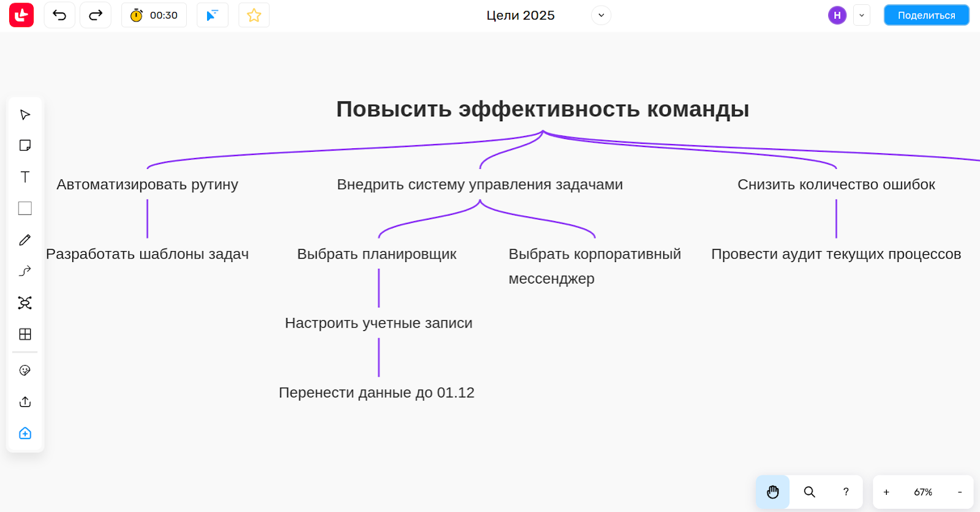Click the cursor presentation mode icon
The width and height of the screenshot is (980, 512).
[x=213, y=15]
